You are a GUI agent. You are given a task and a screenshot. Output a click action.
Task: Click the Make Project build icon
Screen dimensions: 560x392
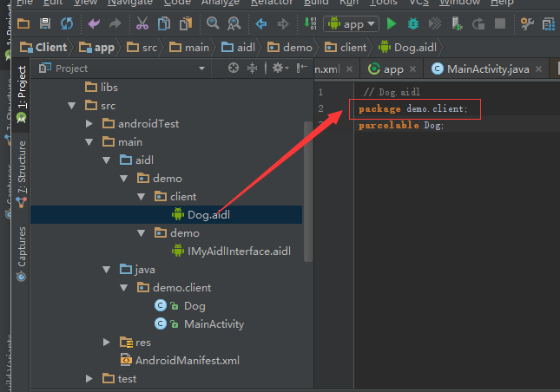(310, 23)
